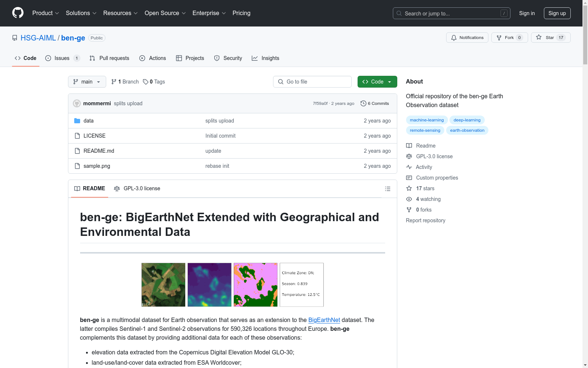Screen dimensions: 588x368
Task: Select the GPL-3.0 license tab in README panel
Action: 137,188
